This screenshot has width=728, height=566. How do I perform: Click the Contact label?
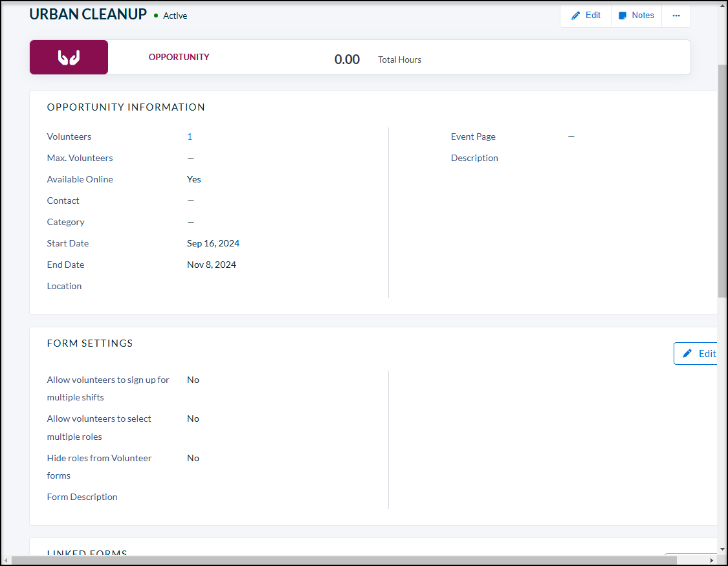(x=63, y=201)
